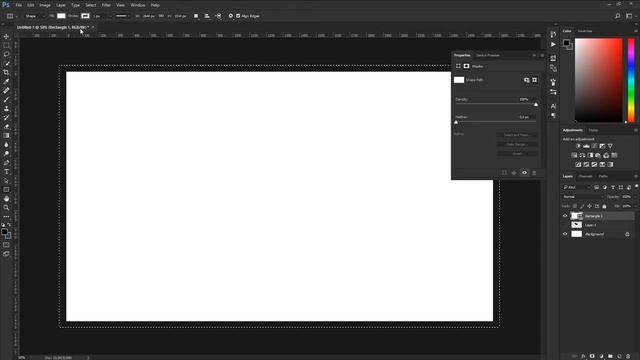
Task: Click Create new group folder icon
Action: point(610,356)
